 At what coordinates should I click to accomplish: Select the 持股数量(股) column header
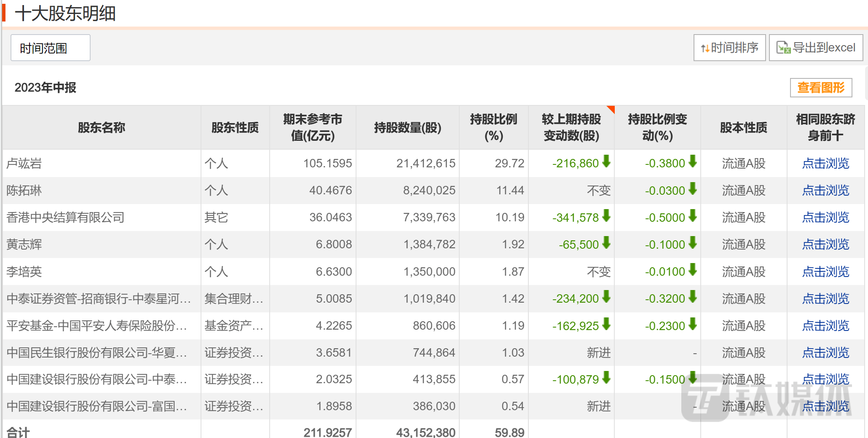[x=407, y=128]
